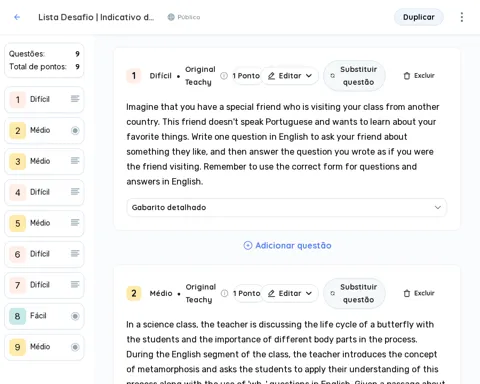
Task: Click the essay lines icon on sidebar question 5
Action: (x=75, y=222)
